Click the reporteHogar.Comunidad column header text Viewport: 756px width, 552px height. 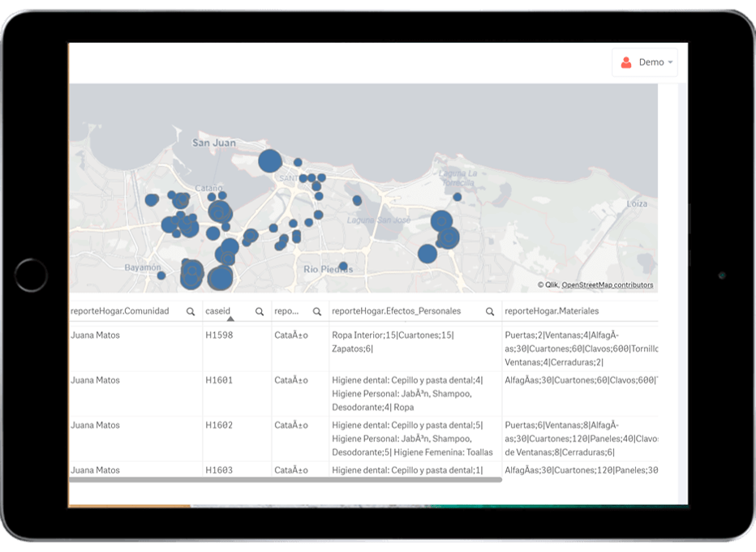[x=120, y=311]
